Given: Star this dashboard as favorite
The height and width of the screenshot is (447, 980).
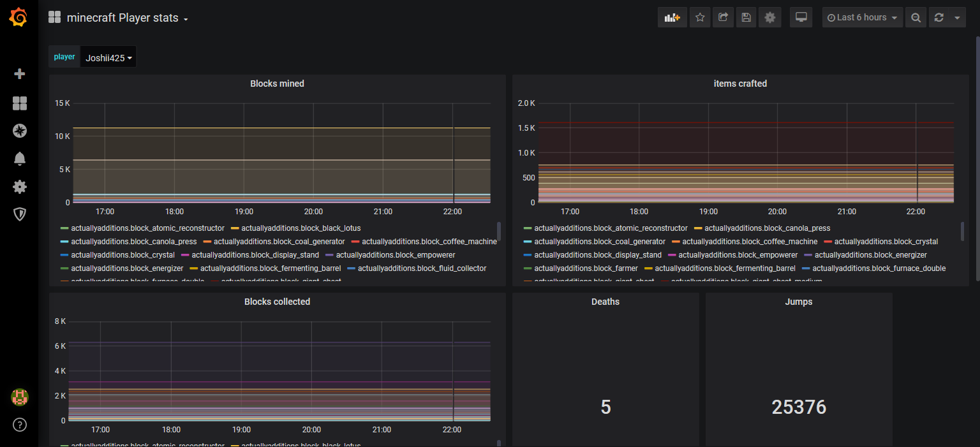Looking at the screenshot, I should 700,18.
